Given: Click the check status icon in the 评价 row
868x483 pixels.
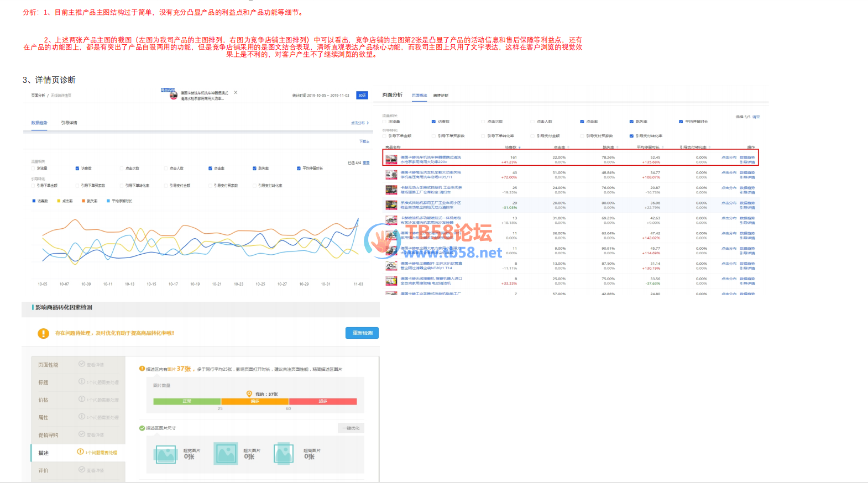Looking at the screenshot, I should (x=82, y=470).
